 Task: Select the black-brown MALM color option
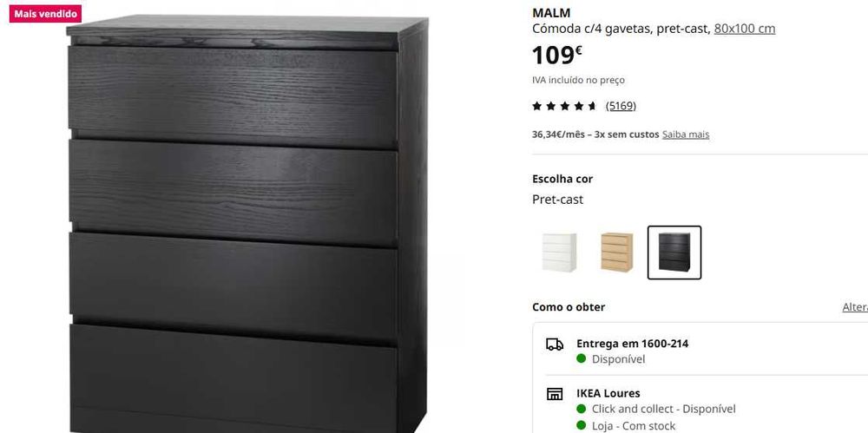(x=674, y=253)
